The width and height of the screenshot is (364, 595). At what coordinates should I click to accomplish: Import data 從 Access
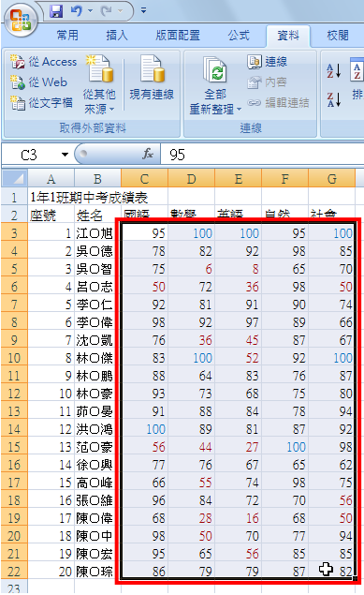point(44,62)
